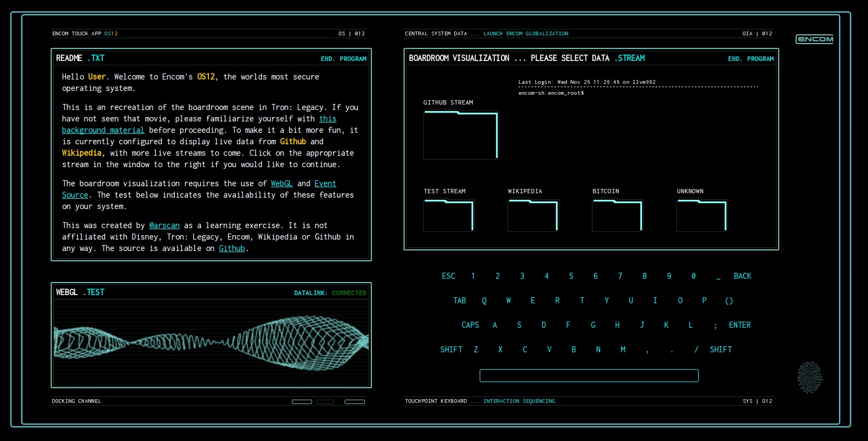Image resolution: width=868 pixels, height=441 pixels.
Task: Tap the forward slash key
Action: tap(696, 350)
